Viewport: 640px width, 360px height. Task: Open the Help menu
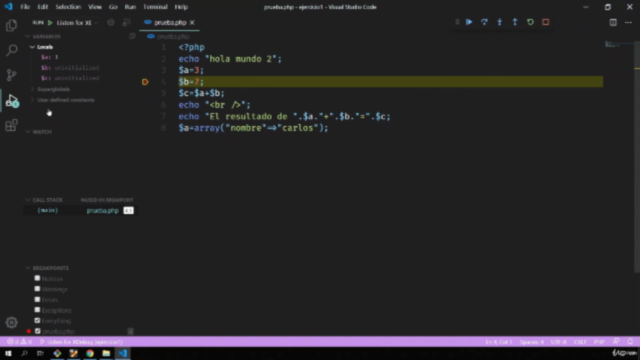point(181,7)
